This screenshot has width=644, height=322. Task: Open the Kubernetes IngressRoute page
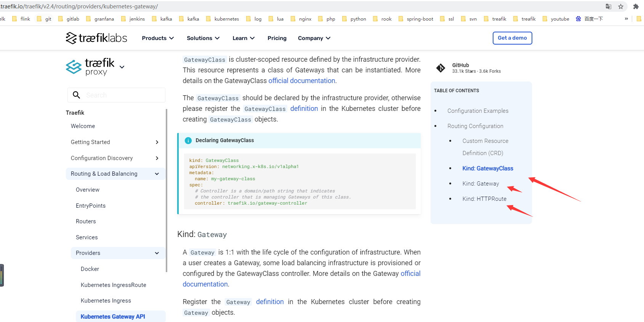[x=114, y=285]
